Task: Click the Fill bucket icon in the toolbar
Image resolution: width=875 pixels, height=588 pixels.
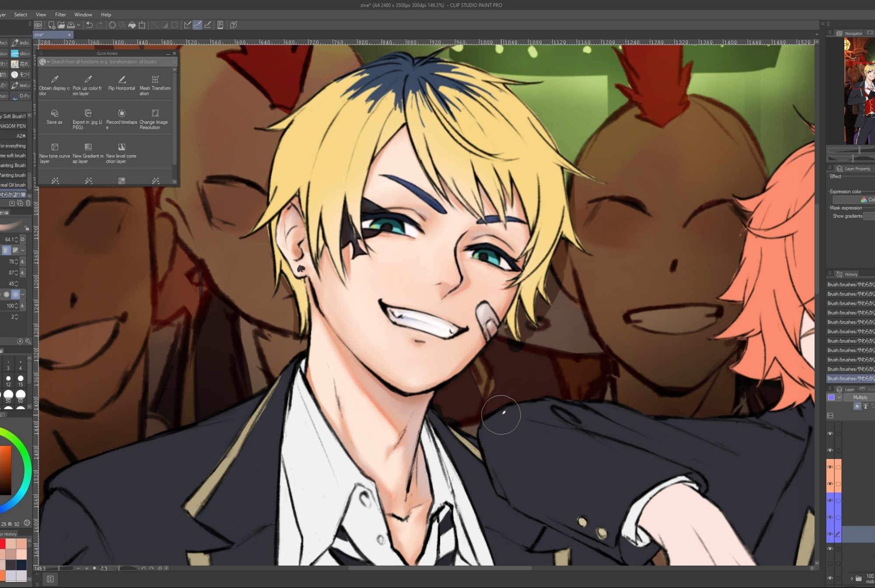Action: pos(132,25)
